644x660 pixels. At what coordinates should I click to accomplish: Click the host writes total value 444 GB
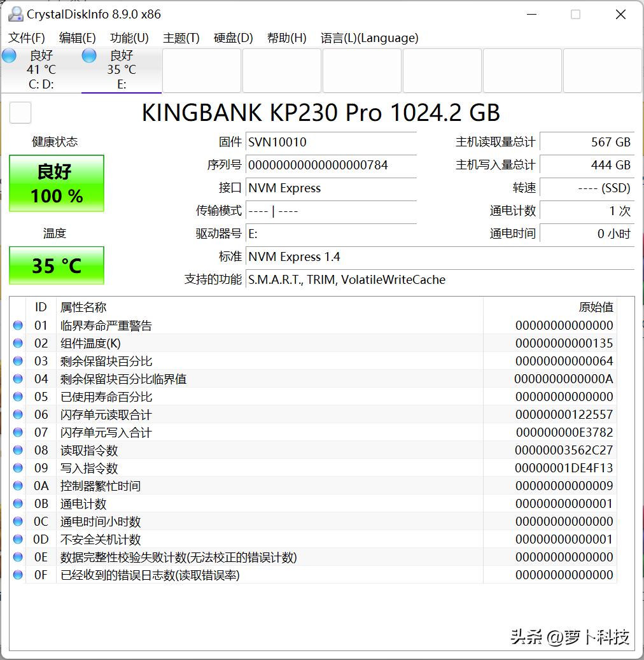pos(587,165)
